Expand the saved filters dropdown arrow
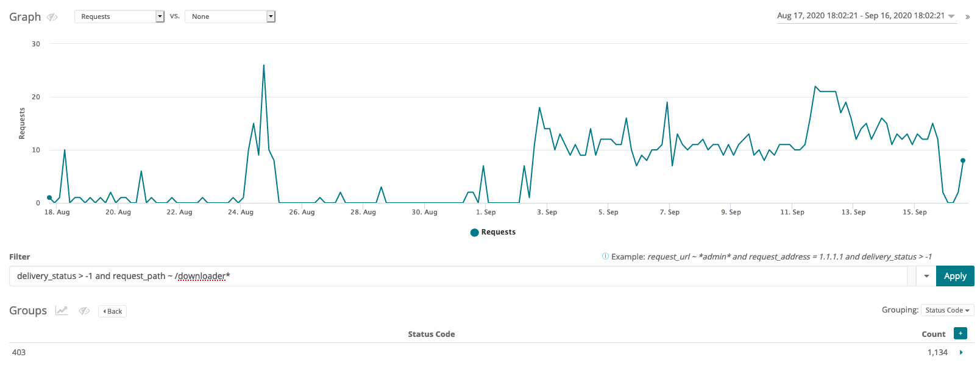Image resolution: width=980 pixels, height=371 pixels. [x=926, y=276]
